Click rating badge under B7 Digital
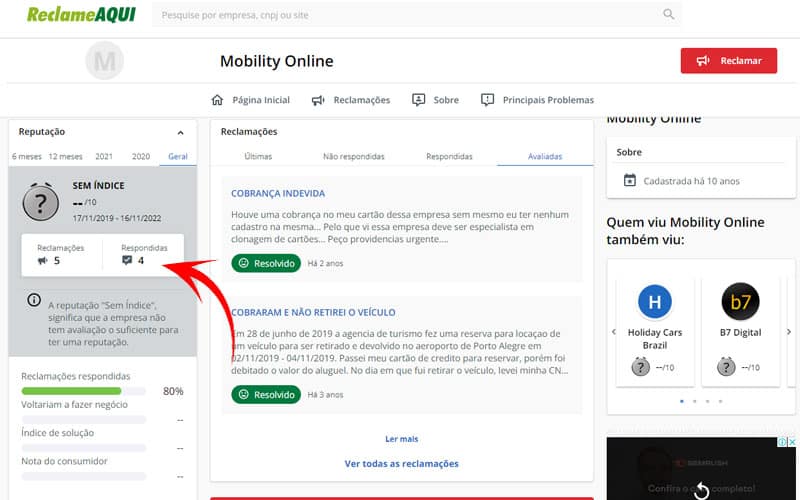The width and height of the screenshot is (800, 500). pos(726,366)
